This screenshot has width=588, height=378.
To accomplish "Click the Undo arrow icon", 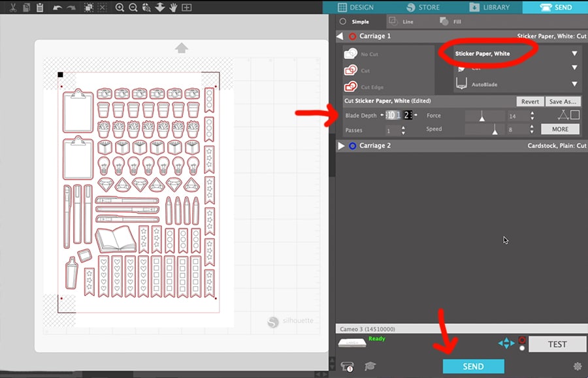I will (57, 8).
